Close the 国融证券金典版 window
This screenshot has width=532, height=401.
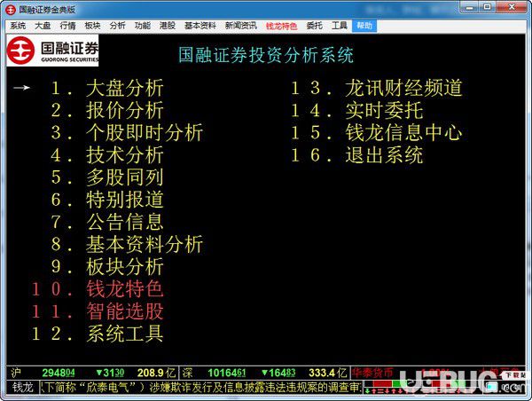point(512,7)
